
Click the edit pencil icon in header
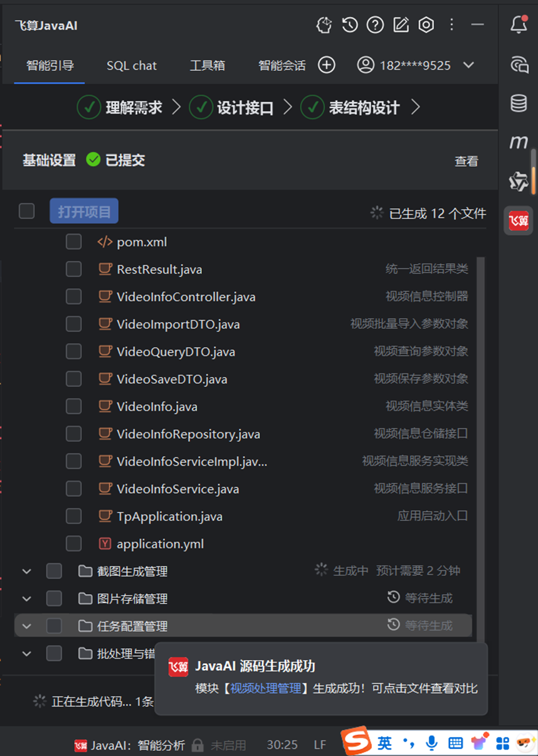pyautogui.click(x=401, y=25)
